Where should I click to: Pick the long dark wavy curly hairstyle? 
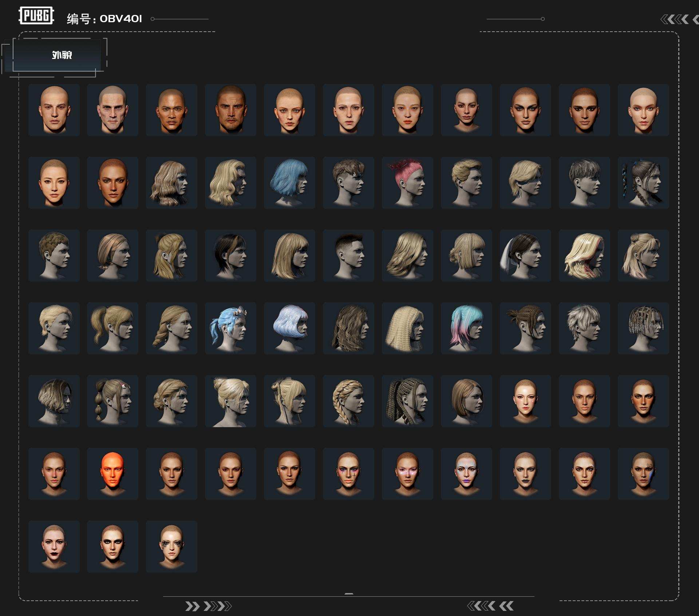click(x=348, y=328)
